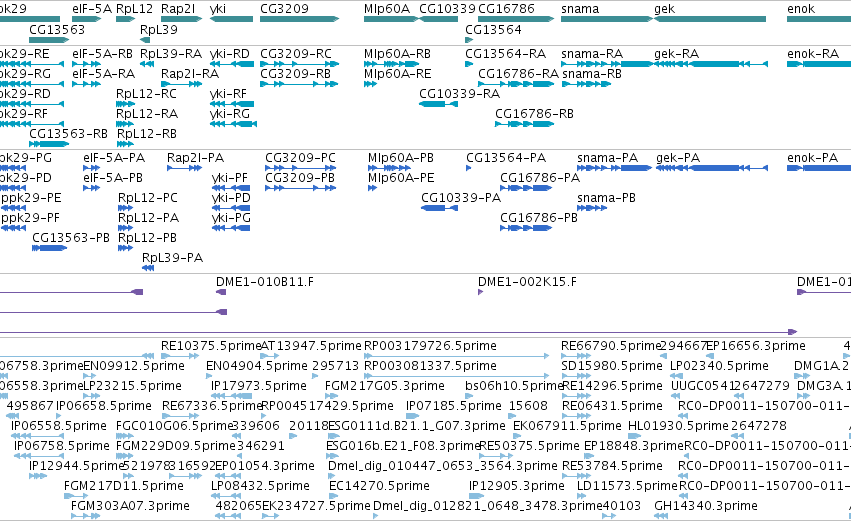The height and width of the screenshot is (521, 851).
Task: Click protein CG16786-PB label
Action: click(539, 218)
